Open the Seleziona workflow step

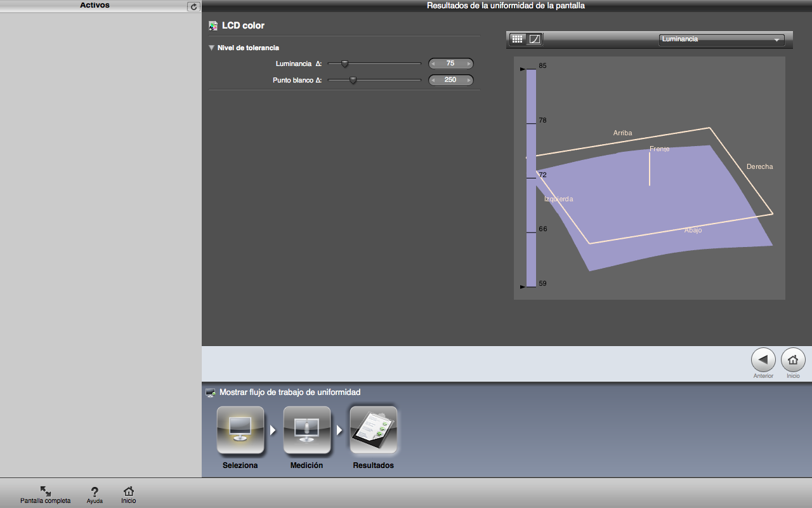tap(240, 430)
